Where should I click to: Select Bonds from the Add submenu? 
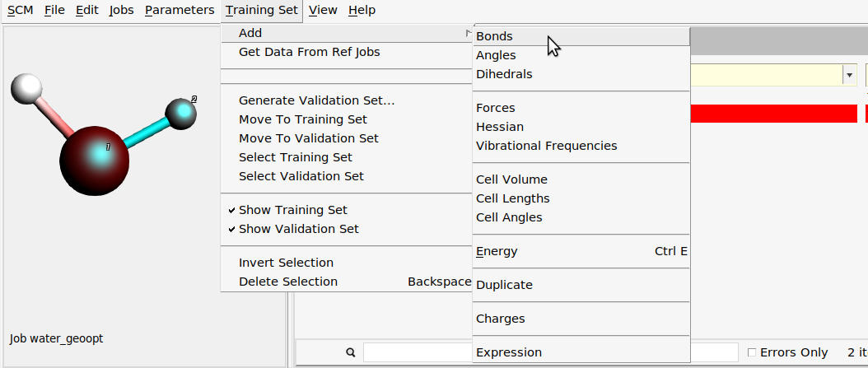click(x=494, y=36)
